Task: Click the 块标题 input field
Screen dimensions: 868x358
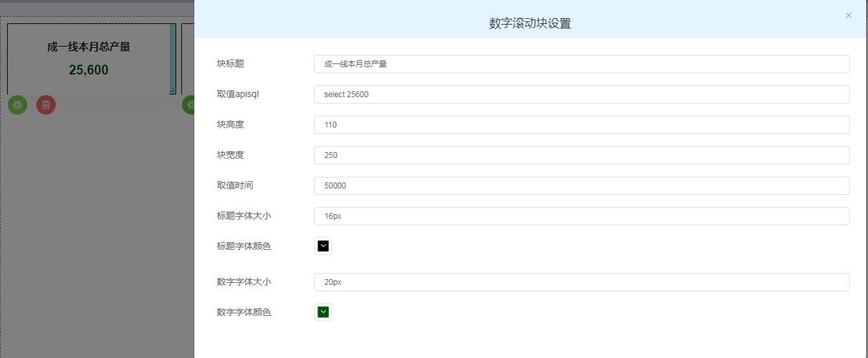Action: [x=581, y=64]
